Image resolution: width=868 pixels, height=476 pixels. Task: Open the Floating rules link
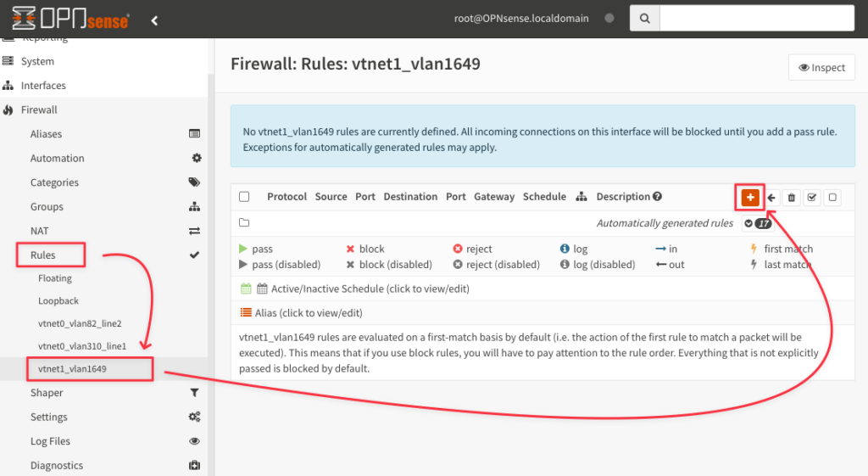coord(55,278)
